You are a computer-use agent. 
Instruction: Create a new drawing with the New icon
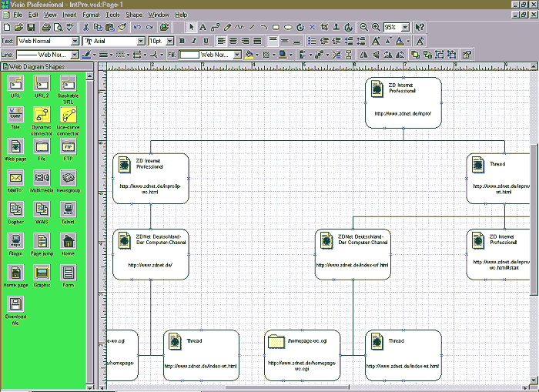[7, 27]
